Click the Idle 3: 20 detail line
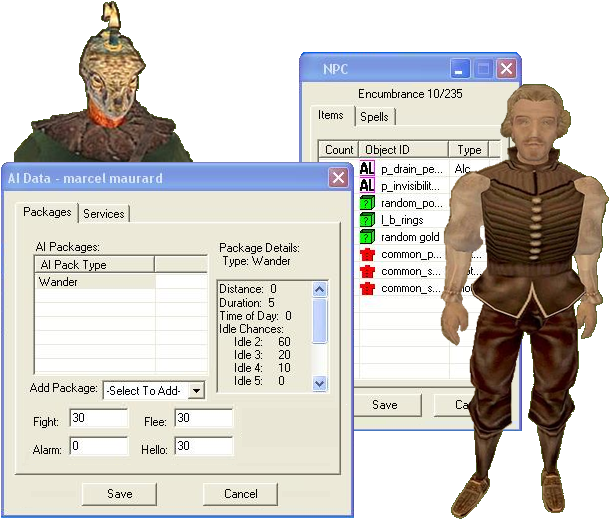The height and width of the screenshot is (519, 609). coord(262,355)
